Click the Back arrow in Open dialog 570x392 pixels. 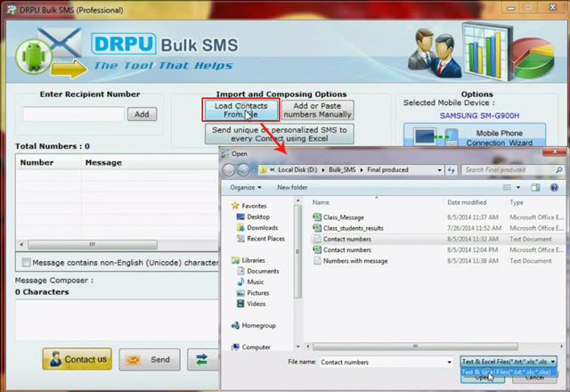pos(229,169)
